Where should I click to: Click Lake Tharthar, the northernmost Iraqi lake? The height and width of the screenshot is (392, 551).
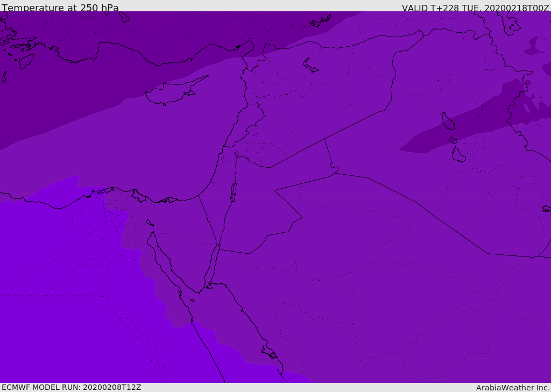click(x=448, y=121)
